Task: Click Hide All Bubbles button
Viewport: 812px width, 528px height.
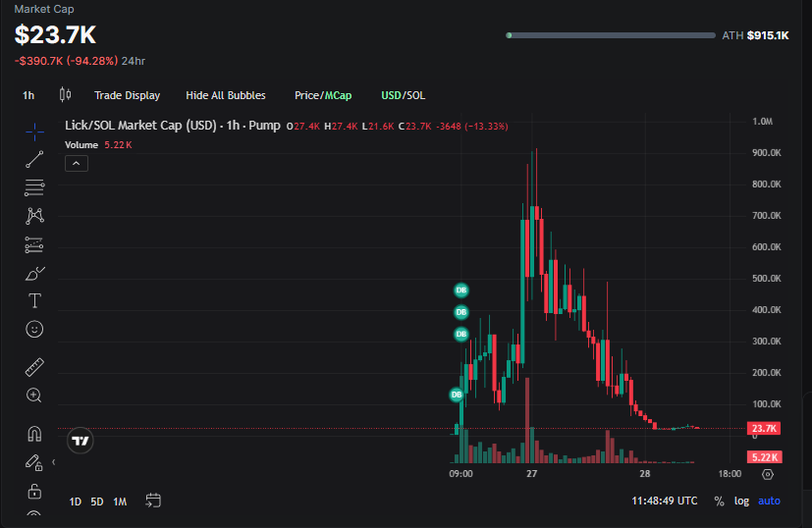Action: pos(225,95)
